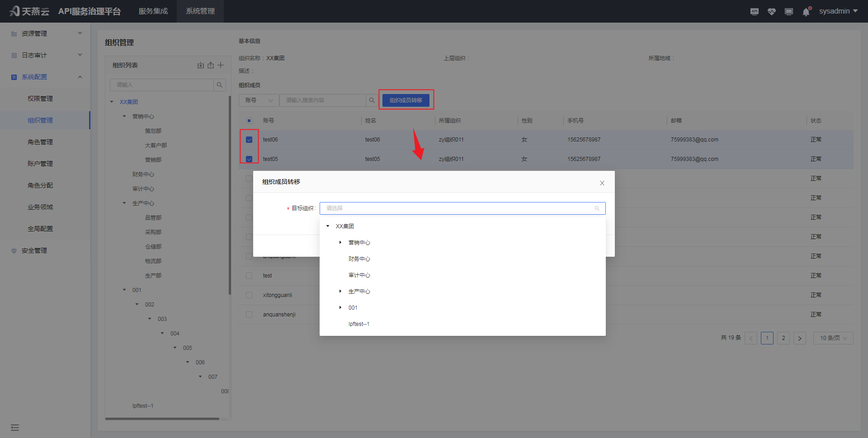The height and width of the screenshot is (438, 868).
Task: Click the API monitor icon in header
Action: click(754, 11)
